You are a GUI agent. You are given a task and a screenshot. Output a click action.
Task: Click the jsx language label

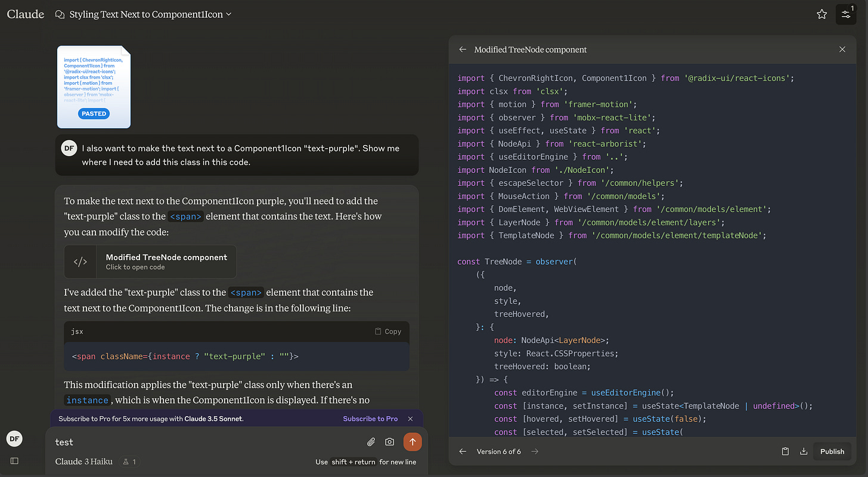point(77,332)
